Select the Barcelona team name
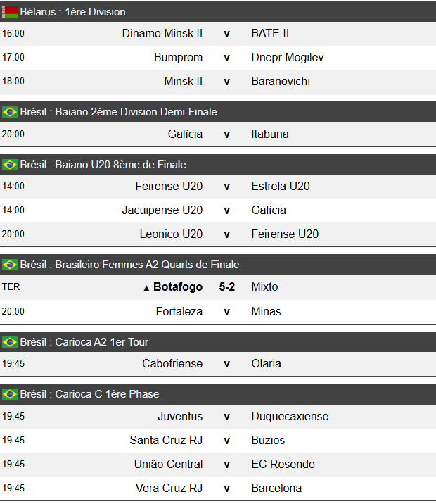 tap(276, 488)
